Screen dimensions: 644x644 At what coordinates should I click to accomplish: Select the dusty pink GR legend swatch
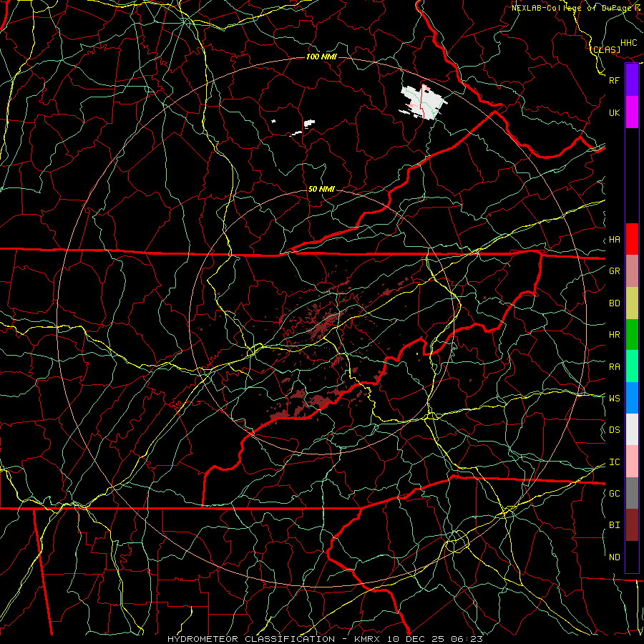pyautogui.click(x=632, y=271)
